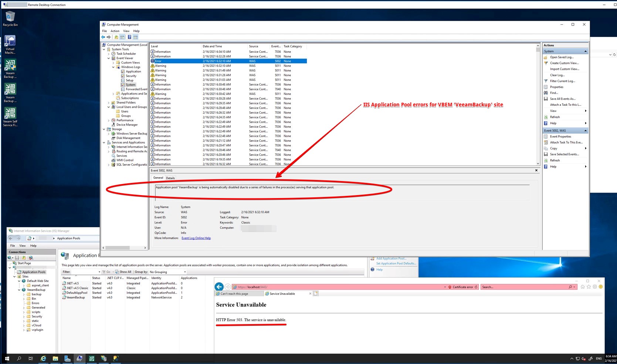
Task: Click the taskbar search magnifier
Action: click(19, 358)
